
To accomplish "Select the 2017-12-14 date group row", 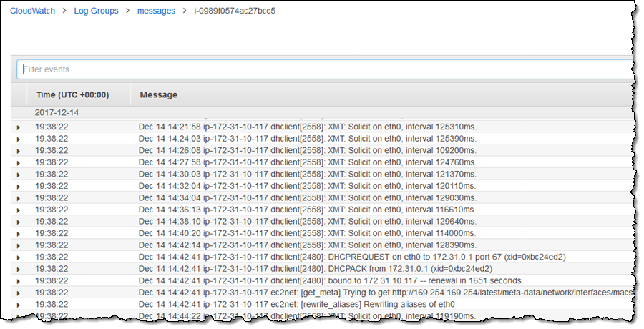I will coord(57,113).
